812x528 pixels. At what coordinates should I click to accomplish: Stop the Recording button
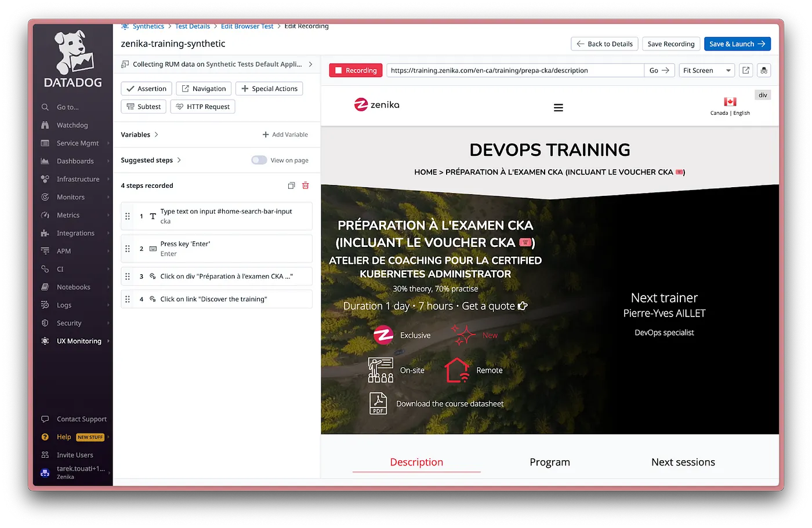click(356, 70)
